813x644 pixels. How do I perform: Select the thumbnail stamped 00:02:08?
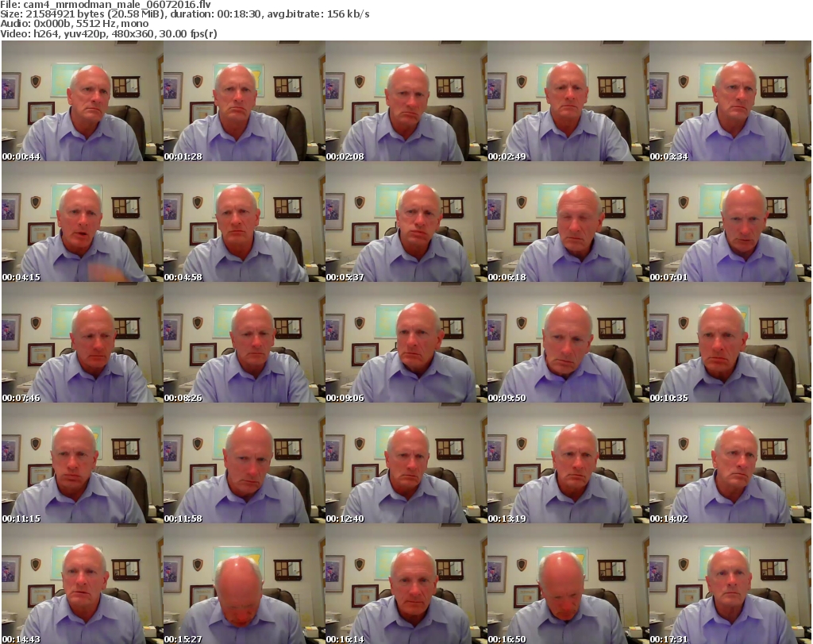coord(406,101)
